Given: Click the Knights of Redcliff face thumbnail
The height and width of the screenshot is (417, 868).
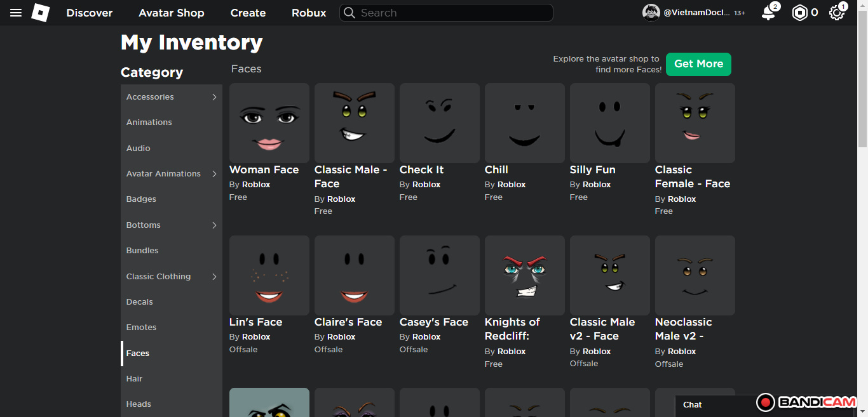Looking at the screenshot, I should (524, 275).
